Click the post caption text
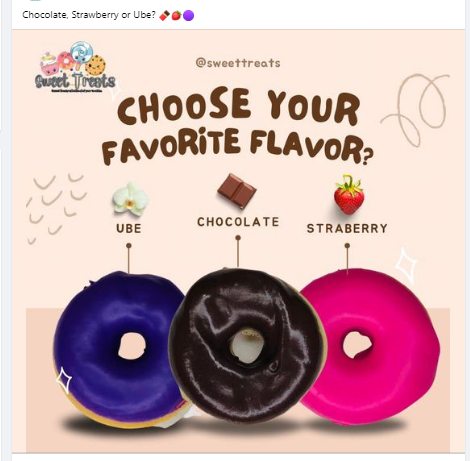This screenshot has height=461, width=470. [89, 15]
